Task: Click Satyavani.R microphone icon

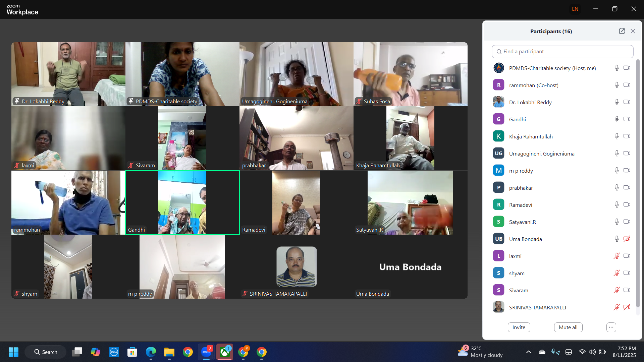Action: pos(616,222)
